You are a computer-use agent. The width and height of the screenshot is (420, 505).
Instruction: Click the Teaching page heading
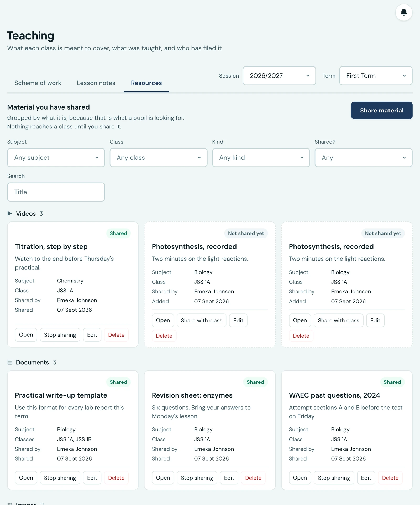tap(31, 36)
